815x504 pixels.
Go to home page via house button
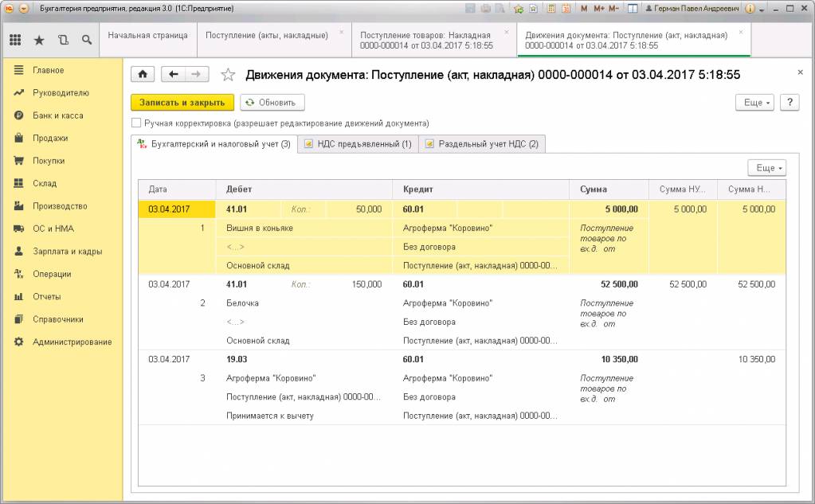click(143, 74)
